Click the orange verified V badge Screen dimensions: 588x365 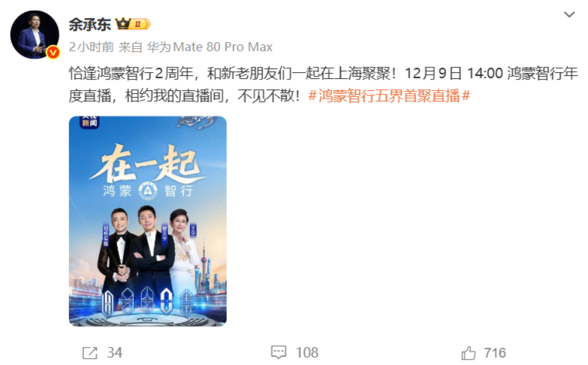click(x=53, y=53)
